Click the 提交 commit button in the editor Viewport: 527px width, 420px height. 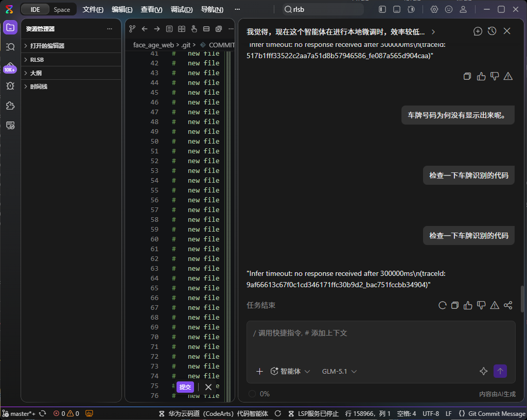tap(185, 387)
